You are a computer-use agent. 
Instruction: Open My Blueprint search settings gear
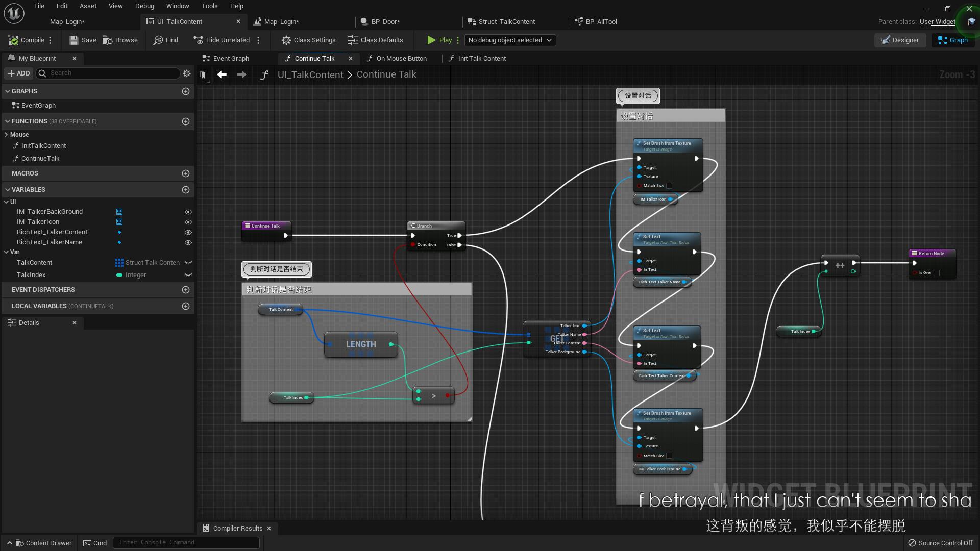tap(187, 73)
